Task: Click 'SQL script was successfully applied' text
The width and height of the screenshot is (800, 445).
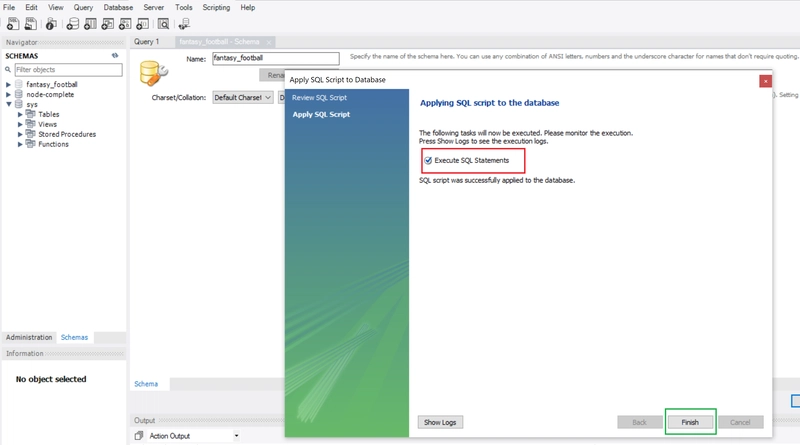Action: pos(497,180)
